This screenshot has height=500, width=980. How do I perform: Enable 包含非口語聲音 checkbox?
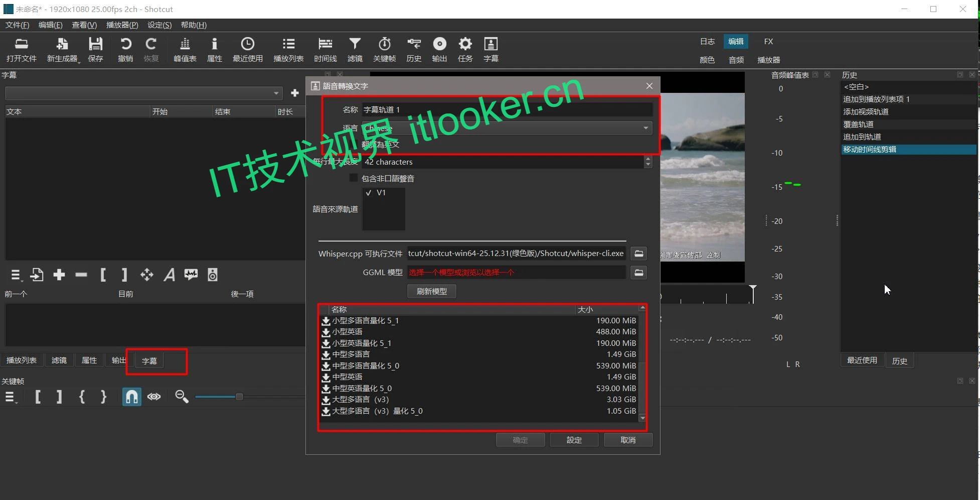[354, 178]
